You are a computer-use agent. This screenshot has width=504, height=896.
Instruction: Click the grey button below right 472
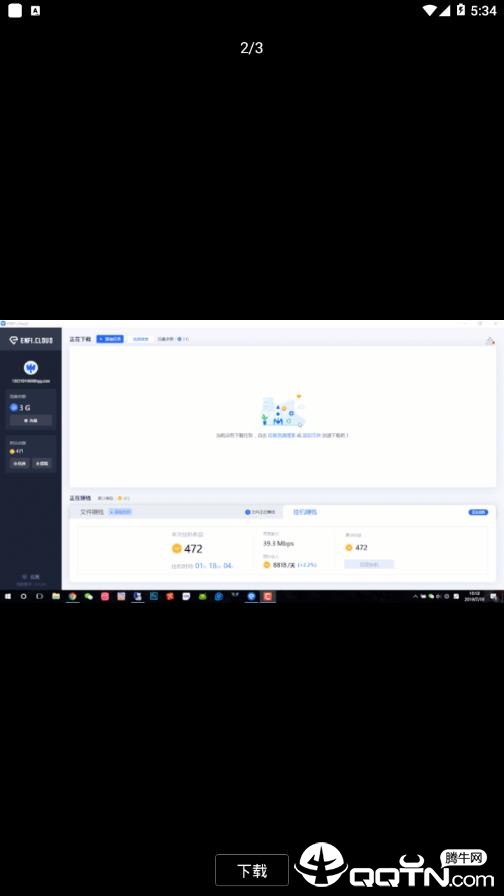coord(369,564)
